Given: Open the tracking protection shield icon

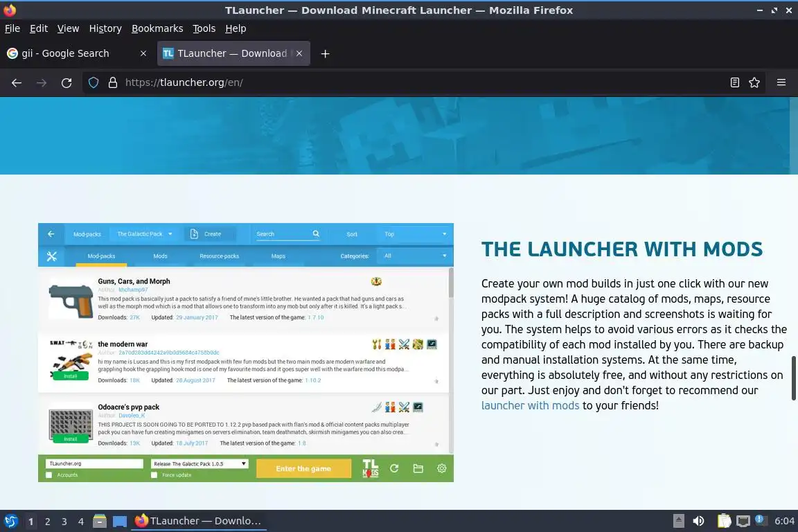Looking at the screenshot, I should pos(94,82).
